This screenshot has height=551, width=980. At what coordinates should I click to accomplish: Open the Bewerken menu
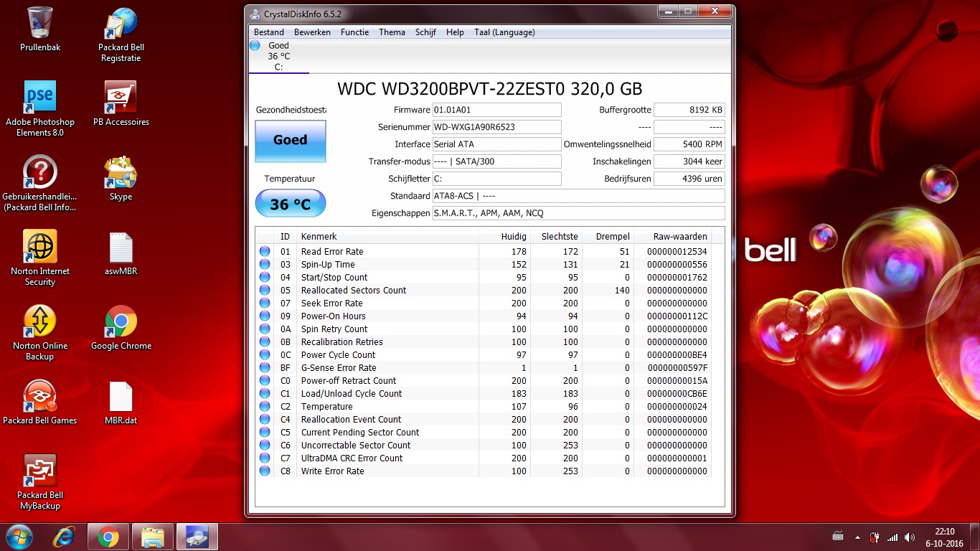point(312,32)
